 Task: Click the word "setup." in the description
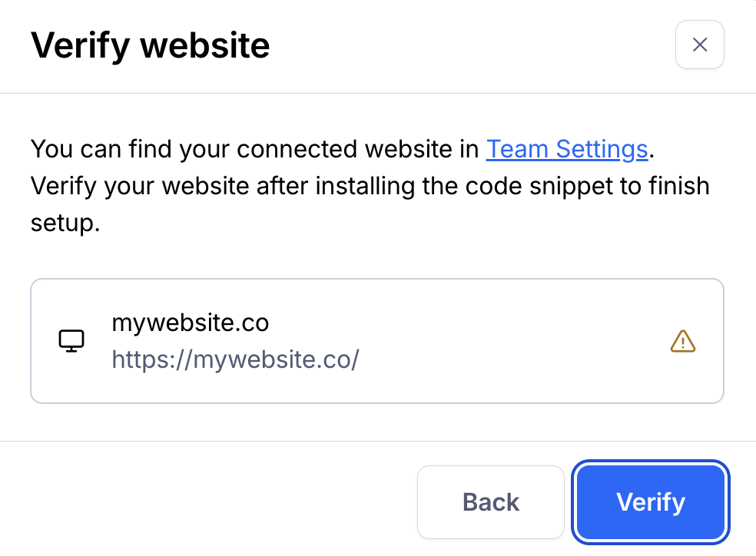point(65,223)
